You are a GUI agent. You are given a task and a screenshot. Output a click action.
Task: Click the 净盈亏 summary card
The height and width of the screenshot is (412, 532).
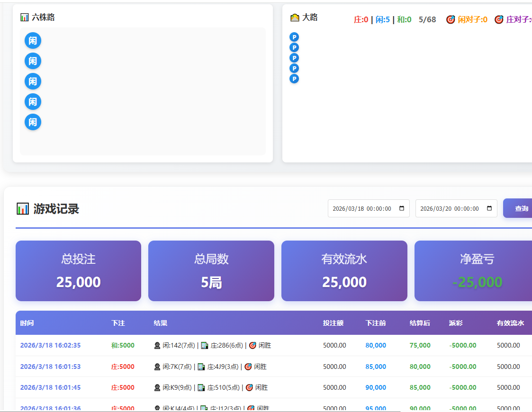(x=474, y=271)
